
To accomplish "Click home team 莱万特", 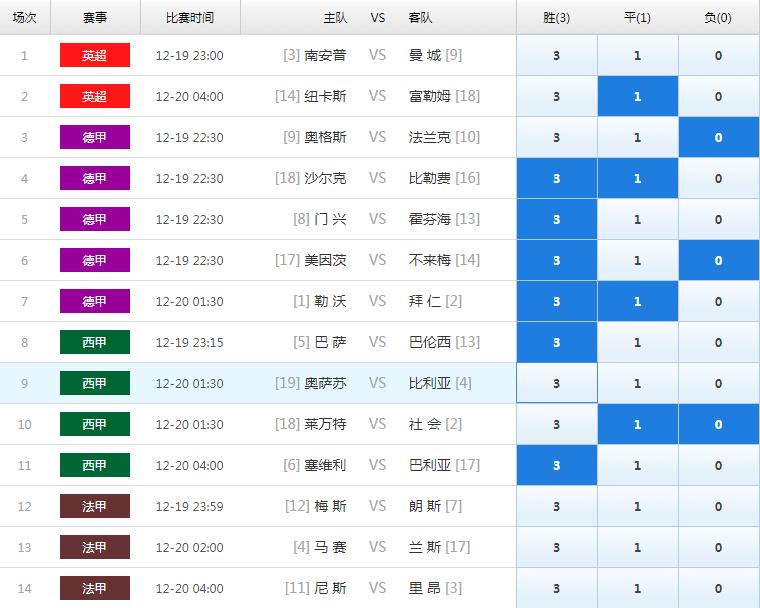I will coord(325,424).
